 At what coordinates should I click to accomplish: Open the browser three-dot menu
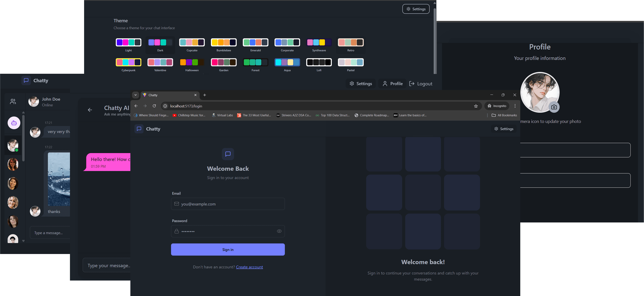coord(515,106)
